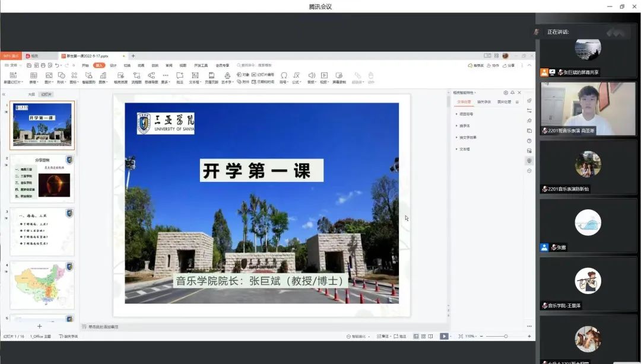Select the 公式 formula icon
Screen dimensions: 641x364
(x=296, y=76)
